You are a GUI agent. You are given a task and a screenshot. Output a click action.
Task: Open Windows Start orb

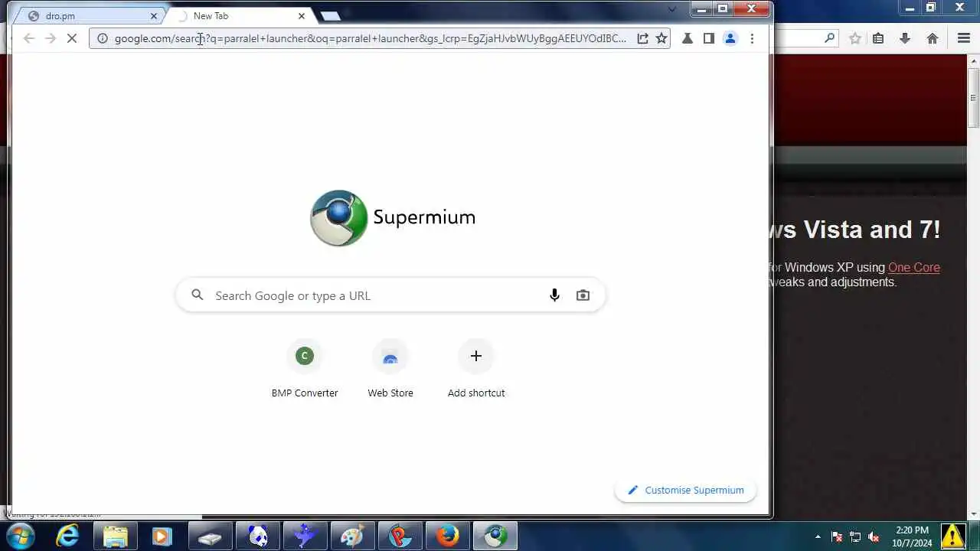click(21, 536)
